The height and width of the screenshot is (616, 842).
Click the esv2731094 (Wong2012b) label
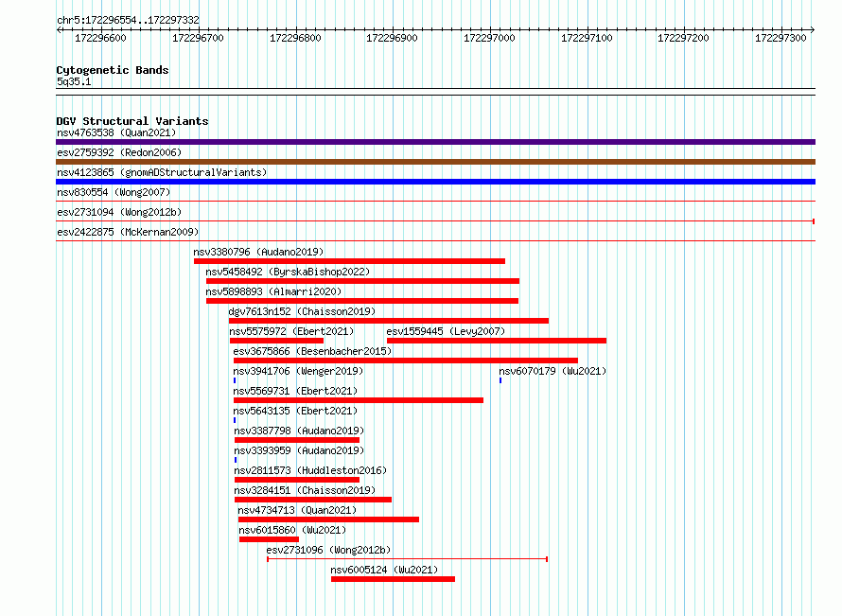(x=119, y=212)
